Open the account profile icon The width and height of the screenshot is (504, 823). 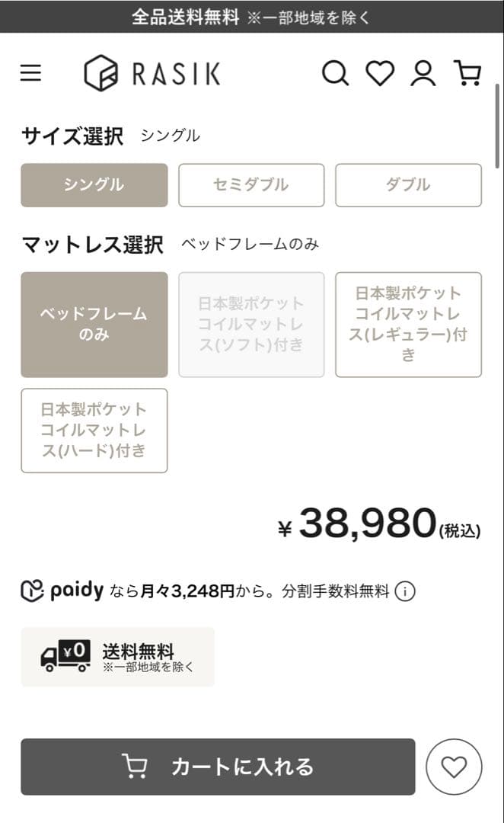[x=423, y=73]
